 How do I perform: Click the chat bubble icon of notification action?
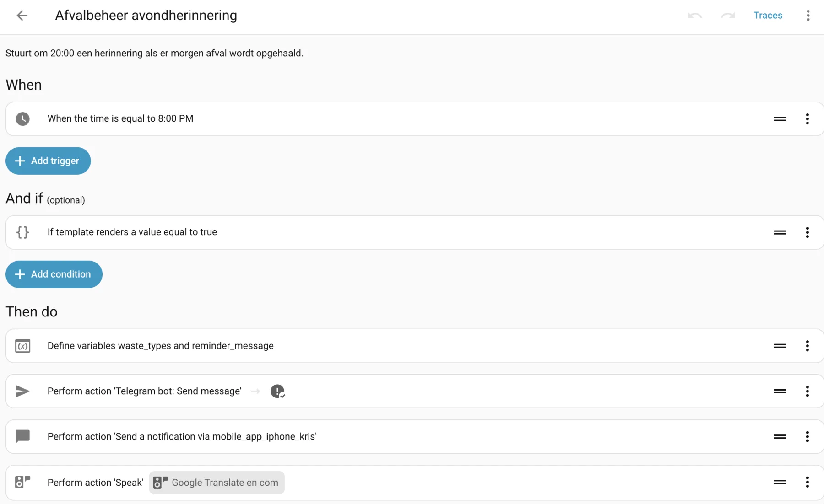(x=22, y=436)
